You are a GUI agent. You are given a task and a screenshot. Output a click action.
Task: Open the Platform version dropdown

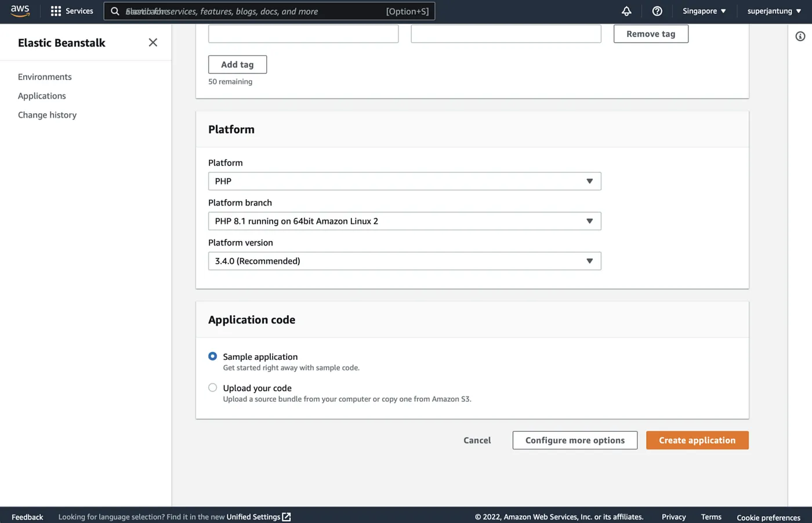coord(404,261)
